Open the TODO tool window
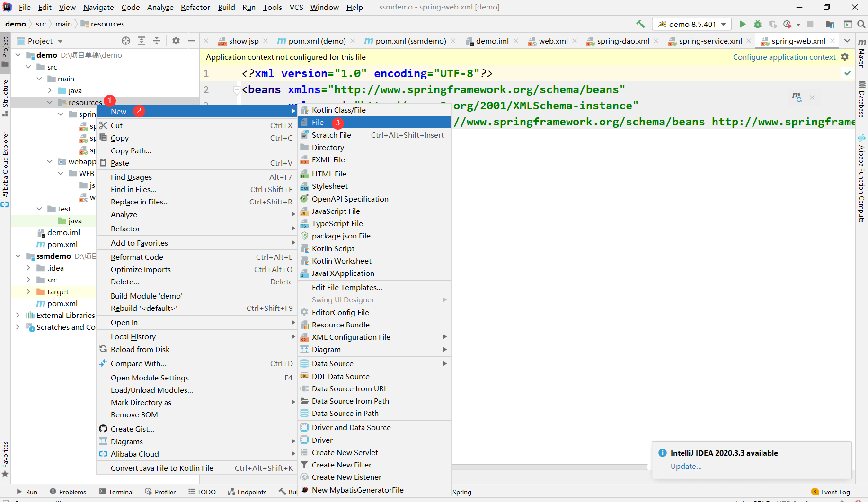This screenshot has width=868, height=502. pos(202,492)
